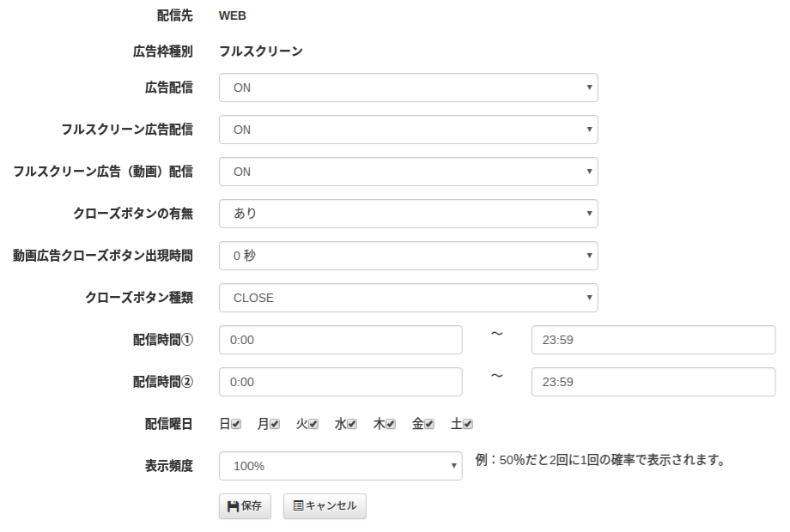
Task: Expand the 0 秒 close button timing dropdown
Action: click(409, 256)
